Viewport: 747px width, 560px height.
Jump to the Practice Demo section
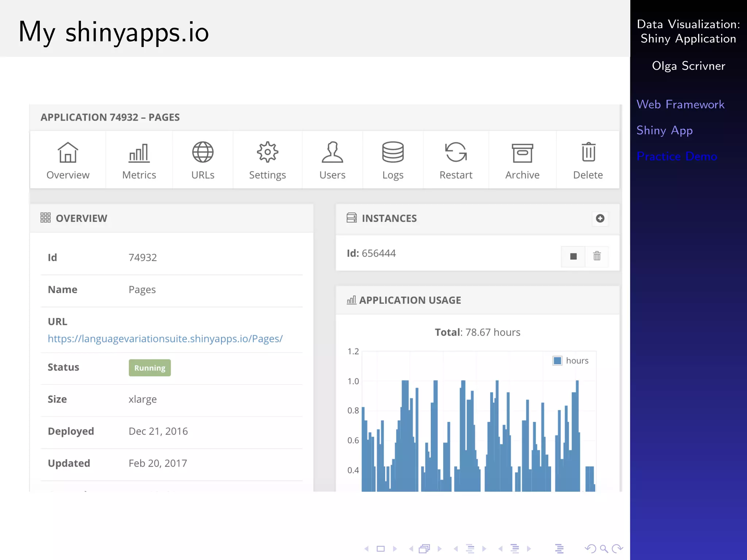[x=677, y=156]
